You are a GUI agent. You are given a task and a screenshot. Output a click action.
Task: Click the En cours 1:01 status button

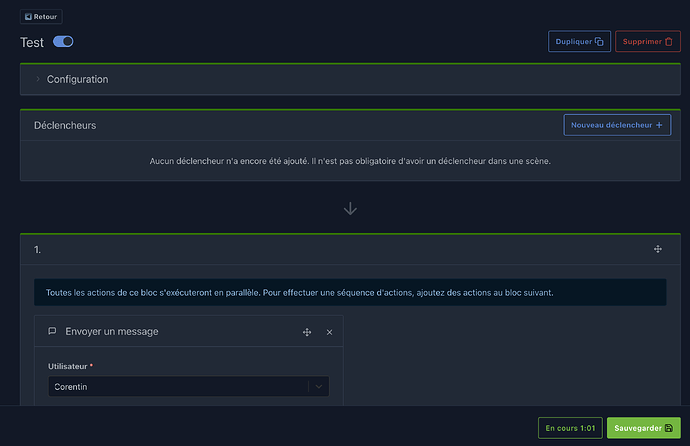pos(570,428)
